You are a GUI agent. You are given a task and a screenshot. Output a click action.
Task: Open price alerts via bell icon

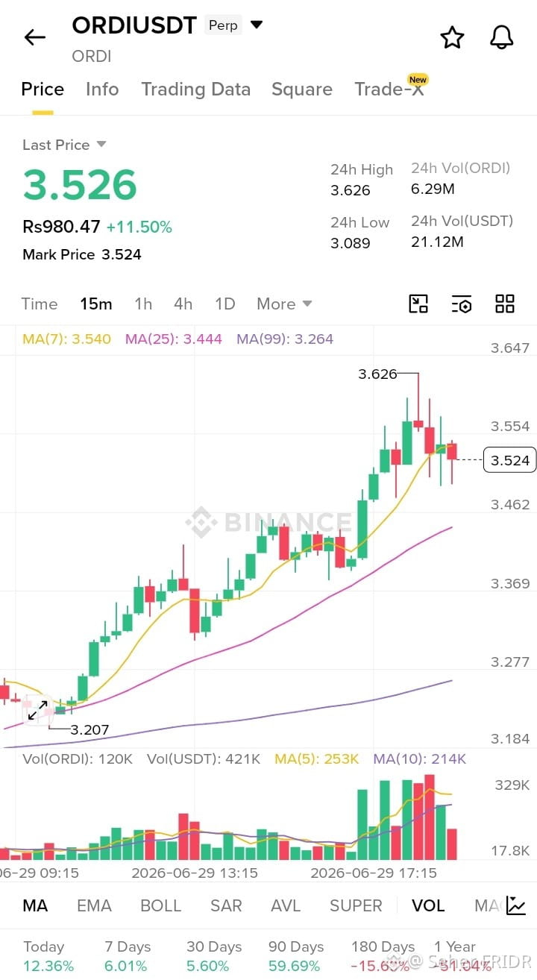pos(502,37)
